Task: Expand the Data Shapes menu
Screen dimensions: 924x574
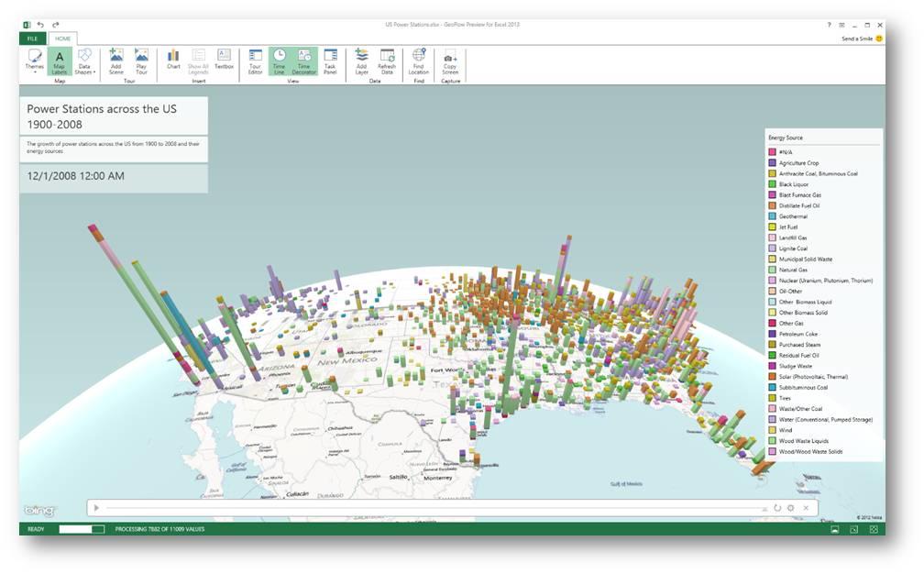Action: click(84, 61)
